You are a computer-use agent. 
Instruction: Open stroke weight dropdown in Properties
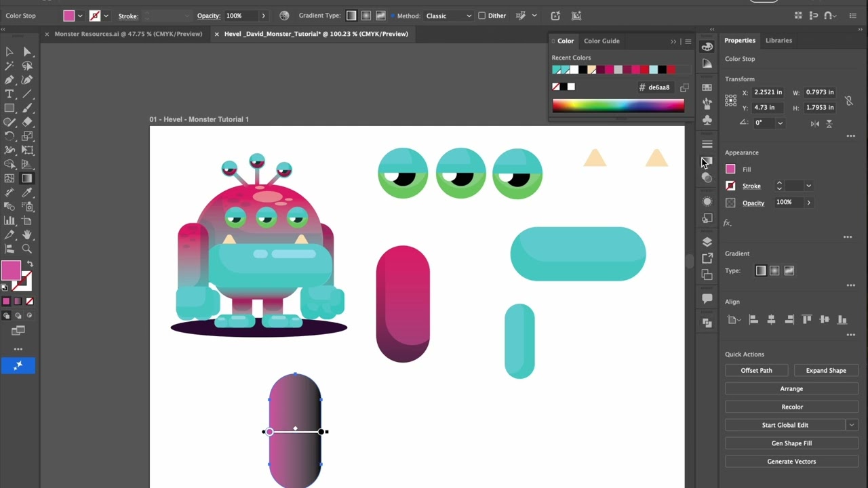pos(808,186)
